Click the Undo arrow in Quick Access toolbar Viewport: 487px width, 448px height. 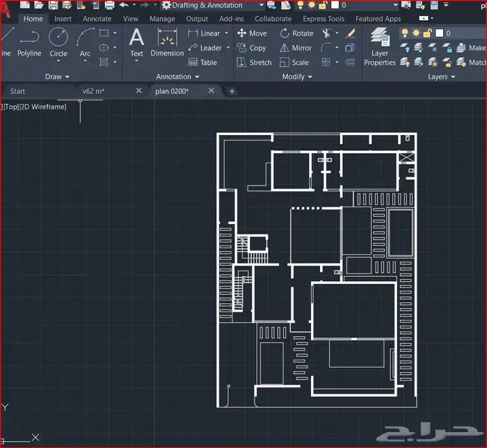125,5
